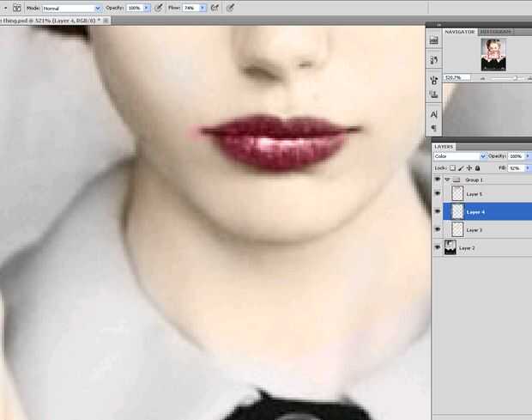Open the Character panel dock icon
Viewport: 532px width, 420px height.
click(433, 114)
